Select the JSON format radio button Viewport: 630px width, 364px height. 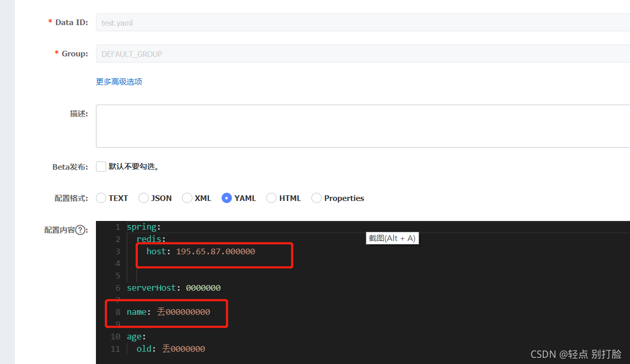click(x=144, y=198)
